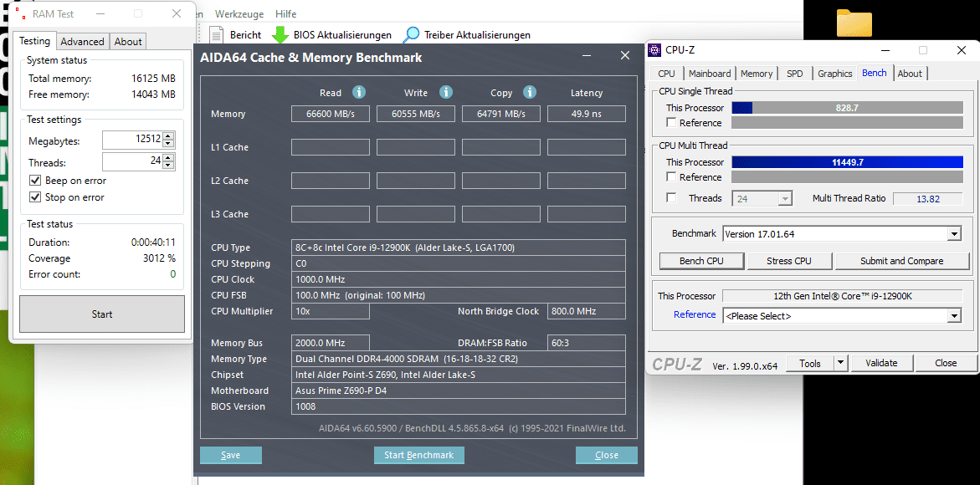Image resolution: width=980 pixels, height=485 pixels.
Task: Click Bench CPU in CPU-Z
Action: tap(701, 261)
